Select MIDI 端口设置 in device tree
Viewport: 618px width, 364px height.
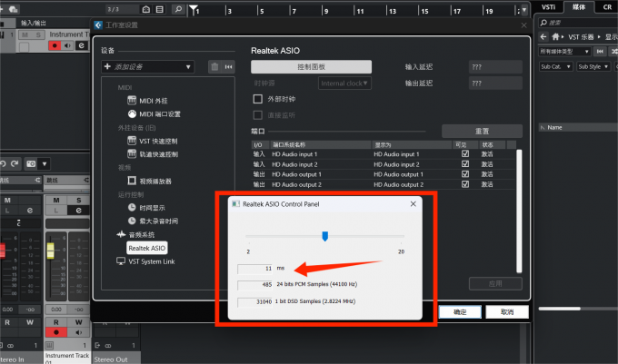[x=154, y=114]
